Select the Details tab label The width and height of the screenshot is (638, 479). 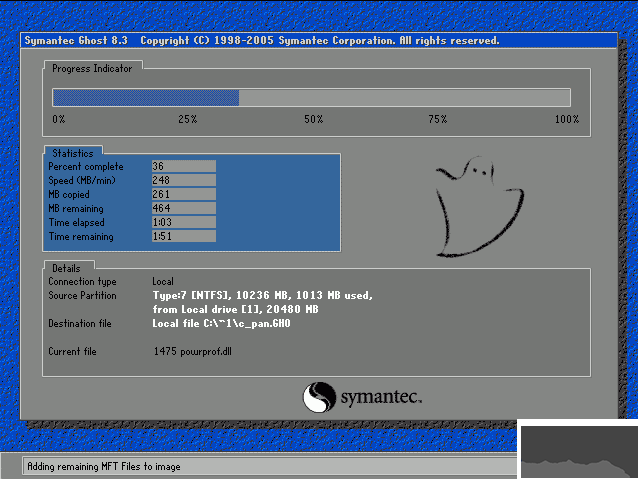pos(66,268)
